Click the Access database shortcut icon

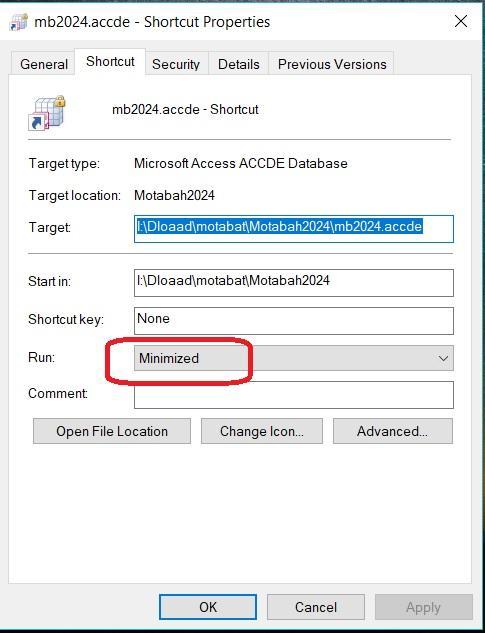[x=47, y=113]
